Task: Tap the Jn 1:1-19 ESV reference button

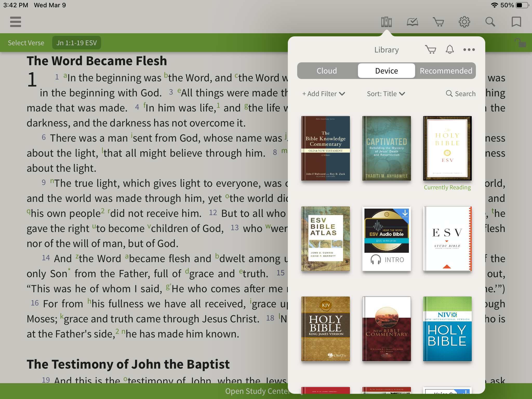Action: tap(77, 43)
